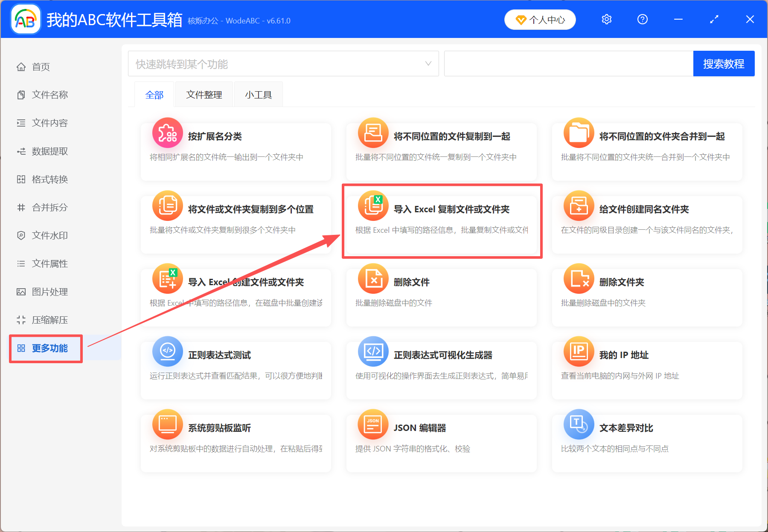Expand the 快速跳转到某个功能 dropdown
The image size is (768, 532).
coord(428,63)
